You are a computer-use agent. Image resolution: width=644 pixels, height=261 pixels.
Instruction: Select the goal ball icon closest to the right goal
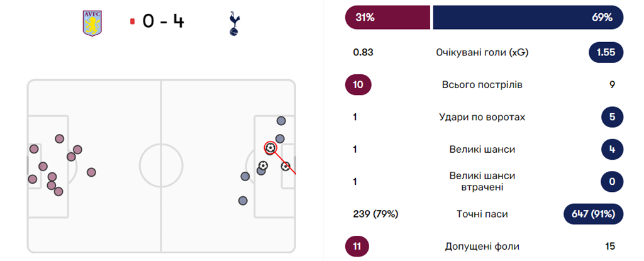pyautogui.click(x=286, y=167)
